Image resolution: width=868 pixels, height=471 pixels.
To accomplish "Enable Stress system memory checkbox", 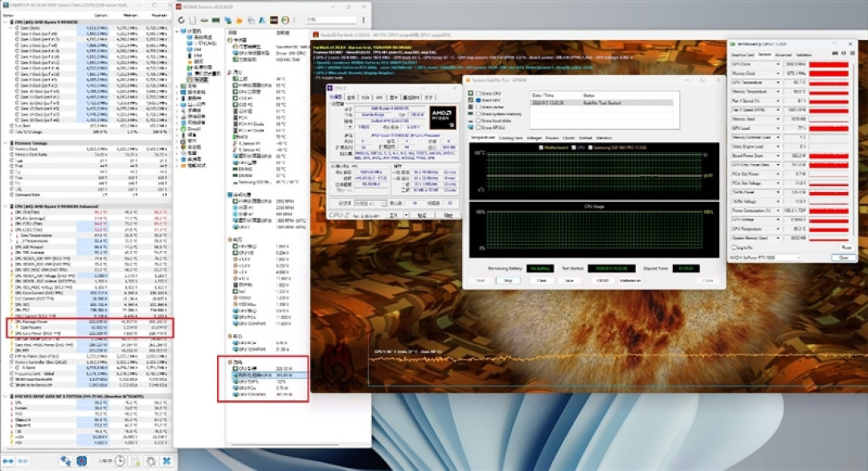I will point(478,114).
